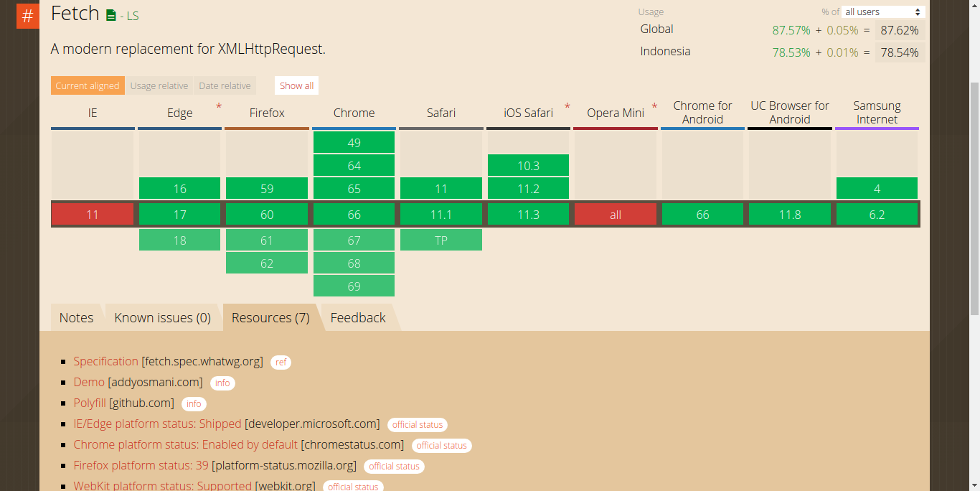This screenshot has width=980, height=491.
Task: Click the asterisk next to Opera Mini
Action: [654, 107]
